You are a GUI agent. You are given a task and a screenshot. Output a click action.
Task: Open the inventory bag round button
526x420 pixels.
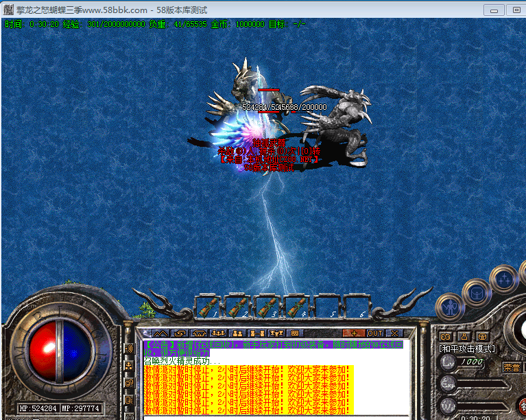477,294
